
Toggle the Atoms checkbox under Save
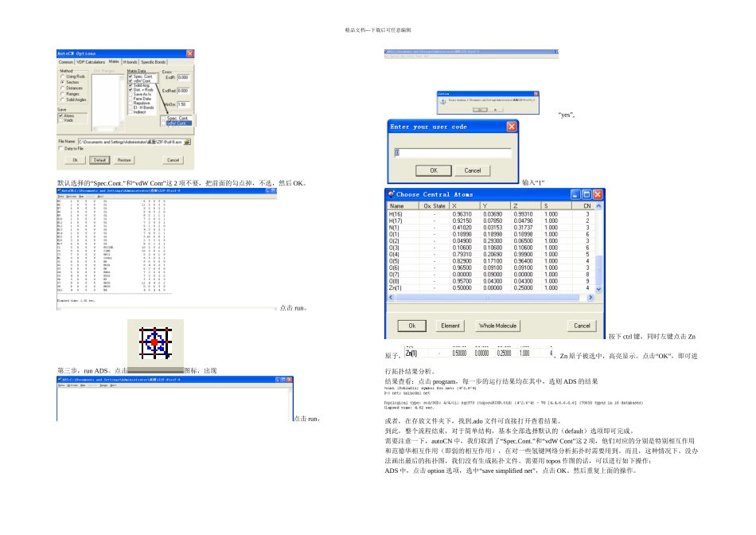click(60, 115)
